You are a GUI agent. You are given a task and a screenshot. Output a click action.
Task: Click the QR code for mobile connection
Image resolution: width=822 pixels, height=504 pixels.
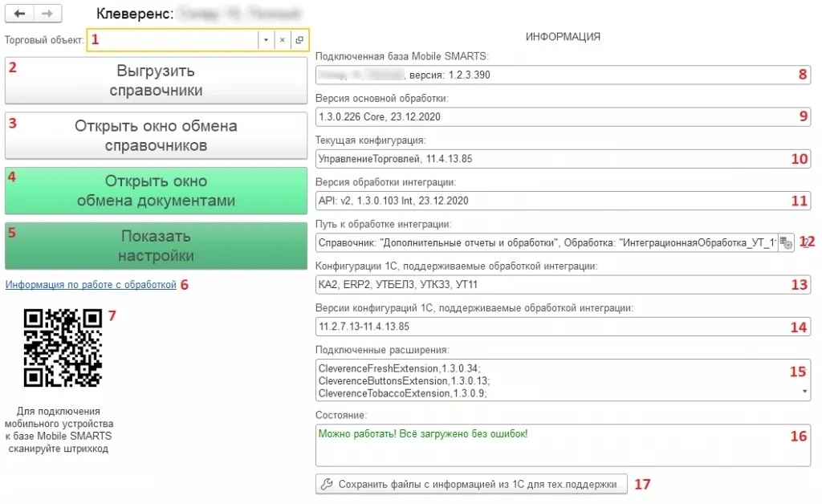pos(63,348)
